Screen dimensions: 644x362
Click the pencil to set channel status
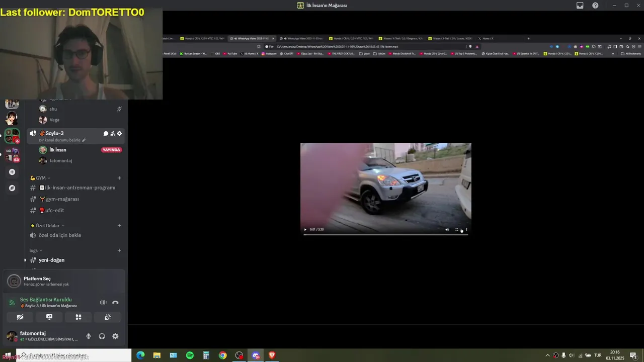(x=84, y=140)
